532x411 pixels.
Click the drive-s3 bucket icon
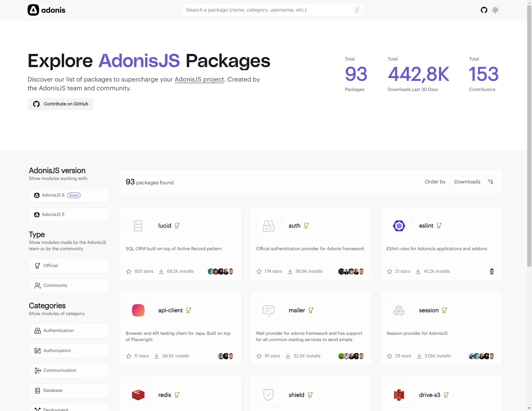(399, 395)
